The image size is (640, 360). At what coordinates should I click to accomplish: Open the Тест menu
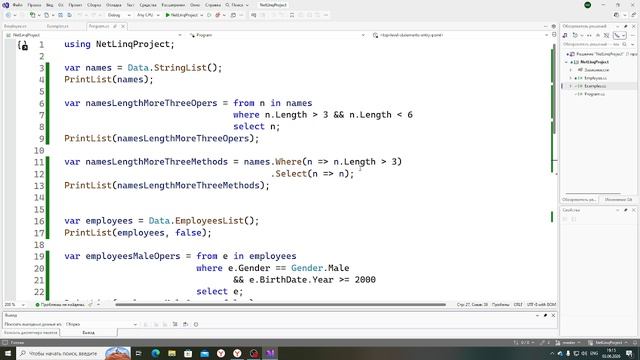(x=130, y=5)
